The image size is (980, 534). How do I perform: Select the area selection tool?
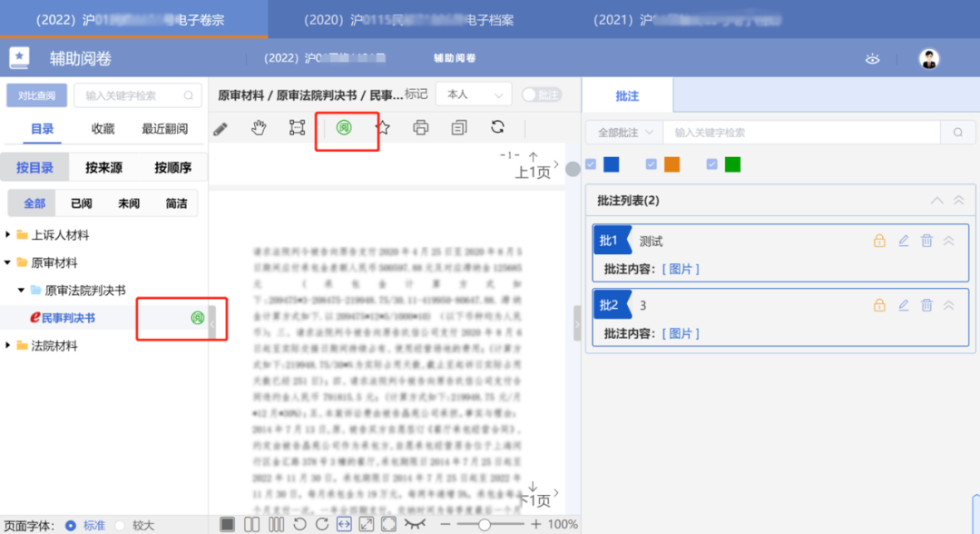pos(296,128)
